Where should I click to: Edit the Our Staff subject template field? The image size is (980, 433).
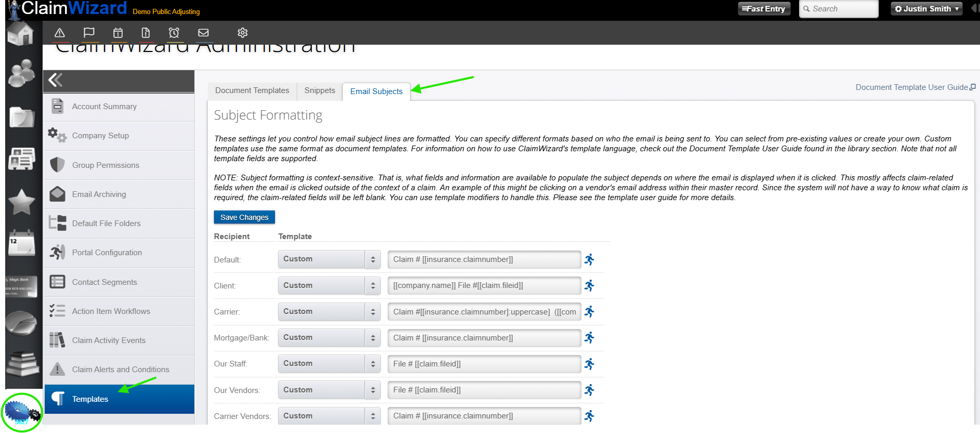tap(484, 364)
